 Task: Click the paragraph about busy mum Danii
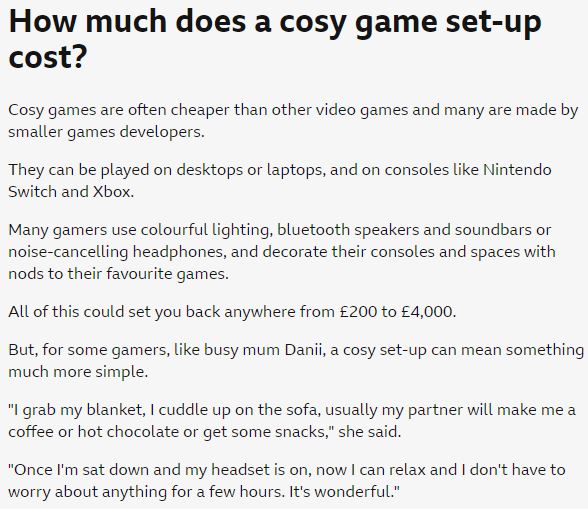tap(296, 361)
